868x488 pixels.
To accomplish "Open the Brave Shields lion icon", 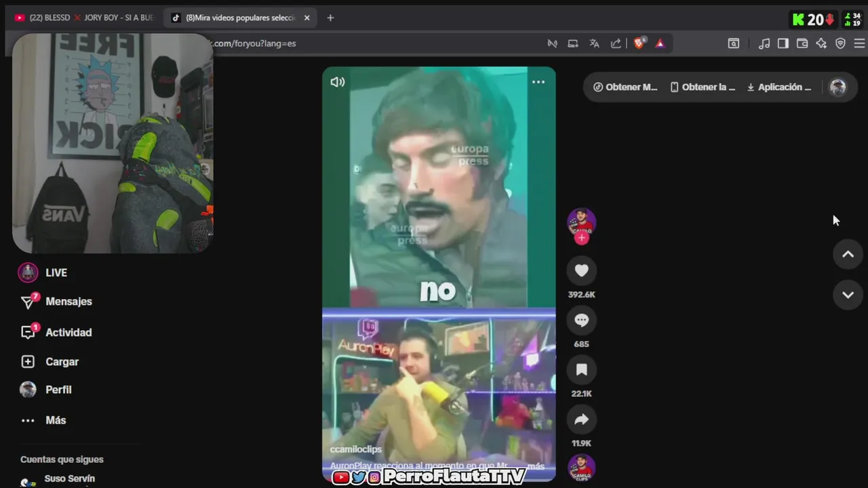I will point(639,43).
